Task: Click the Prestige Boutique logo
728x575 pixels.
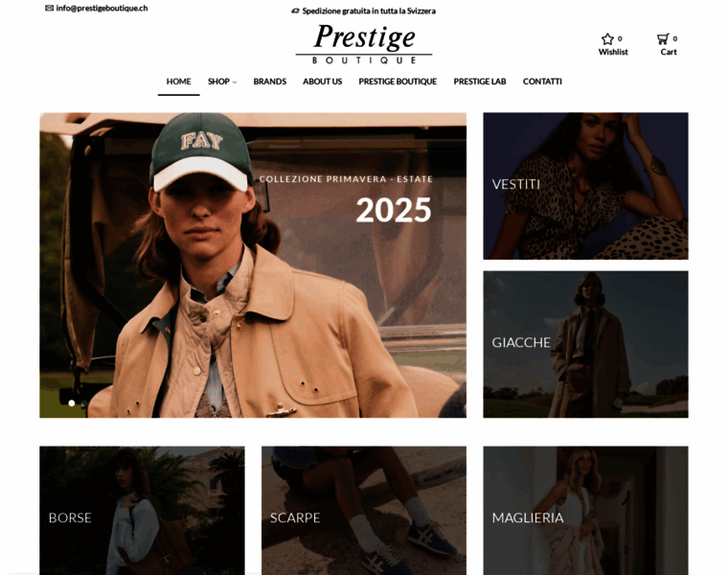Action: 364,43
